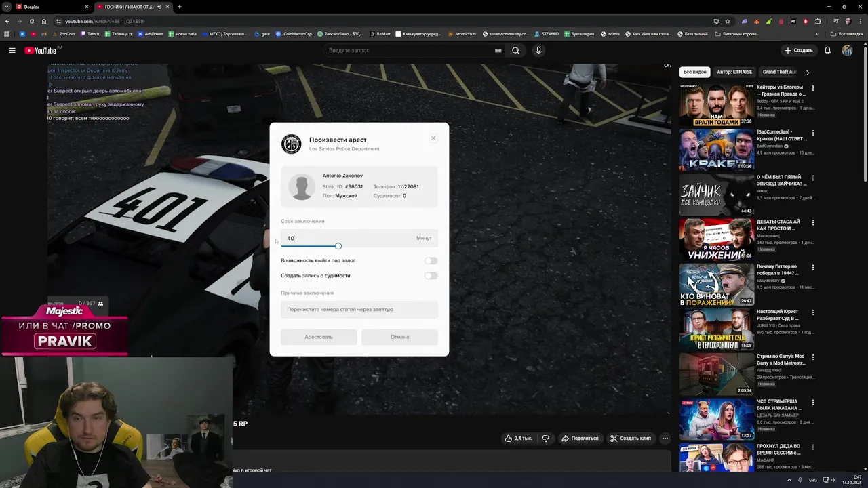The width and height of the screenshot is (868, 488).
Task: Open the BitMart bookmark
Action: click(x=380, y=33)
